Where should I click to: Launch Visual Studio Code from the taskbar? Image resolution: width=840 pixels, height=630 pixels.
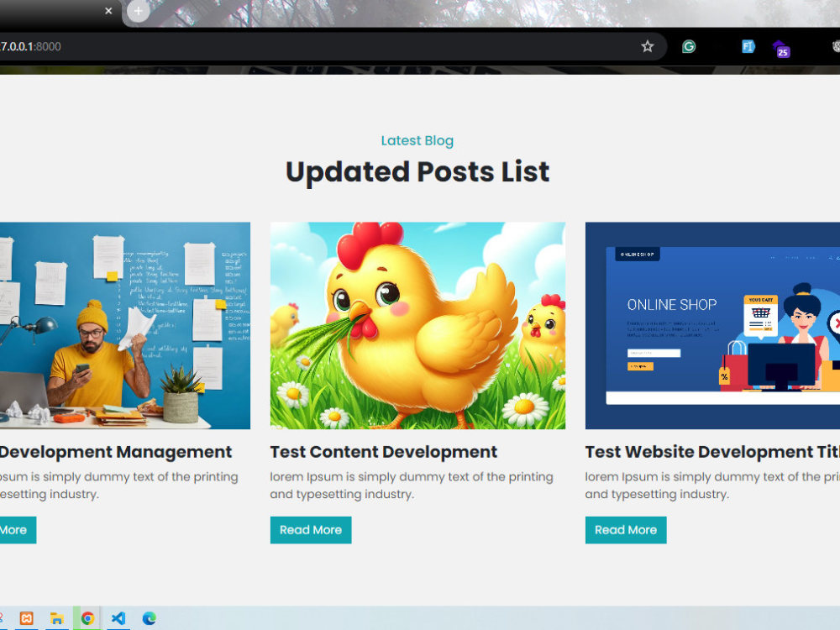118,618
